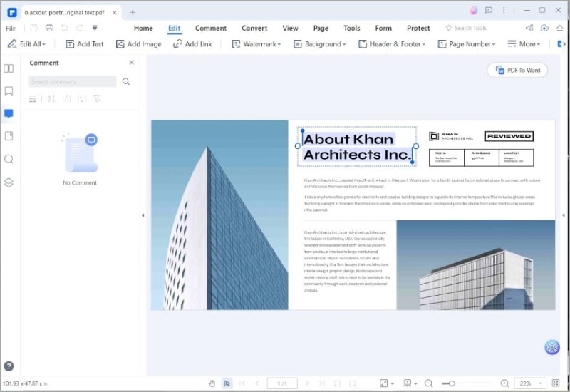This screenshot has height=392, width=570.
Task: Click the Print icon in the quick toolbar
Action: 49,28
